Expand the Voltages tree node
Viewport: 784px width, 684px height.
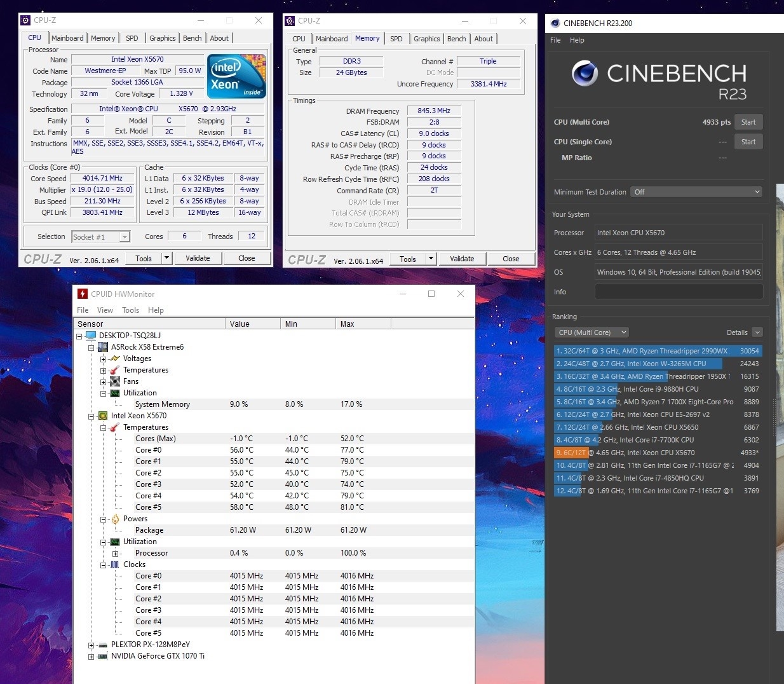[x=103, y=359]
